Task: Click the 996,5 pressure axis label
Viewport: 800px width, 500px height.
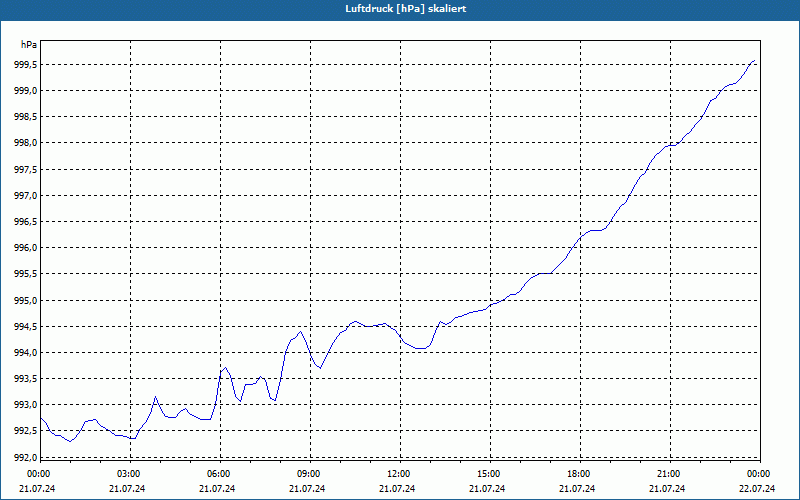Action: click(x=26, y=221)
